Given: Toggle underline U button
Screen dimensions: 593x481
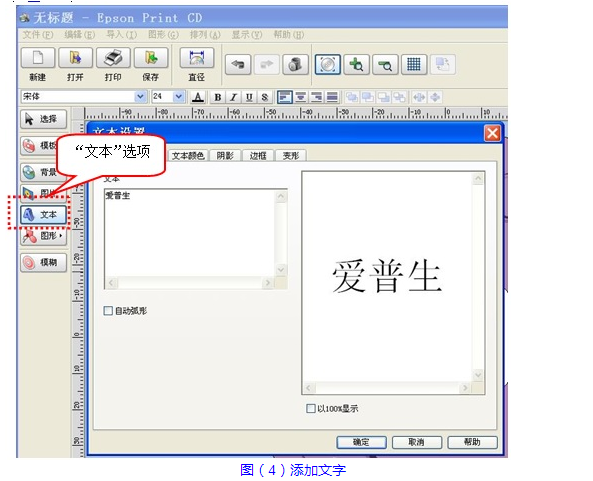Looking at the screenshot, I should pos(249,97).
